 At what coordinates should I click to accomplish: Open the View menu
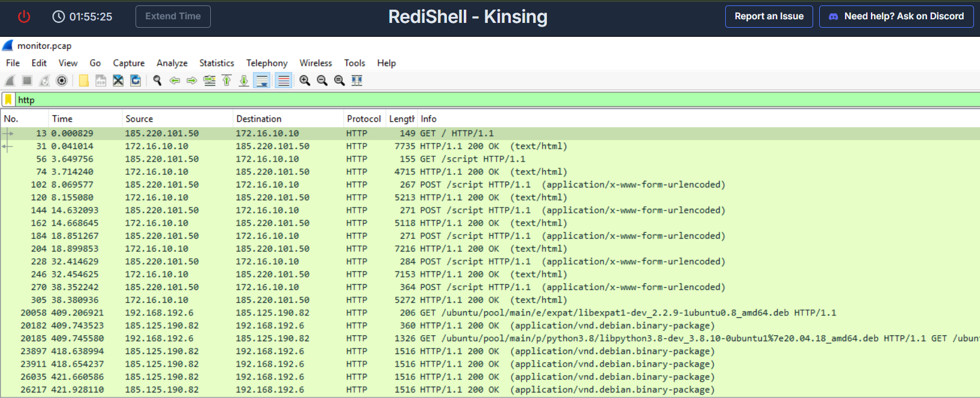68,63
